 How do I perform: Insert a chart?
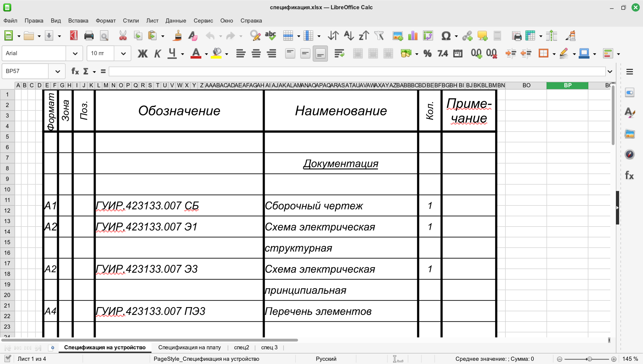[413, 36]
